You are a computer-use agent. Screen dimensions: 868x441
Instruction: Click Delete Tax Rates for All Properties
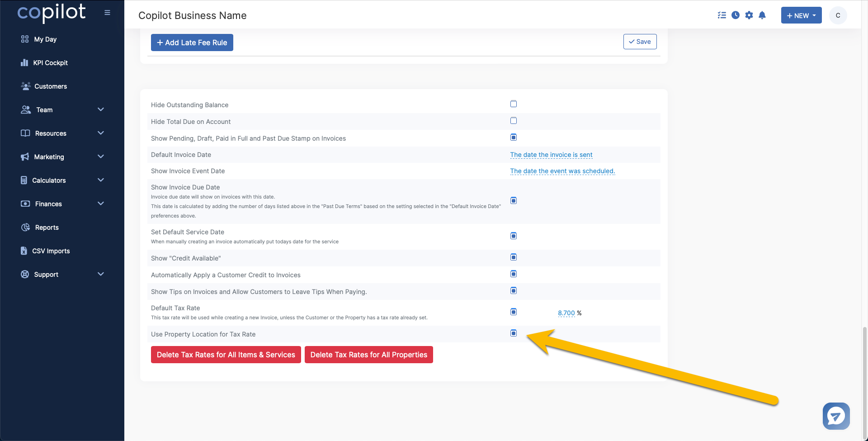pyautogui.click(x=369, y=355)
